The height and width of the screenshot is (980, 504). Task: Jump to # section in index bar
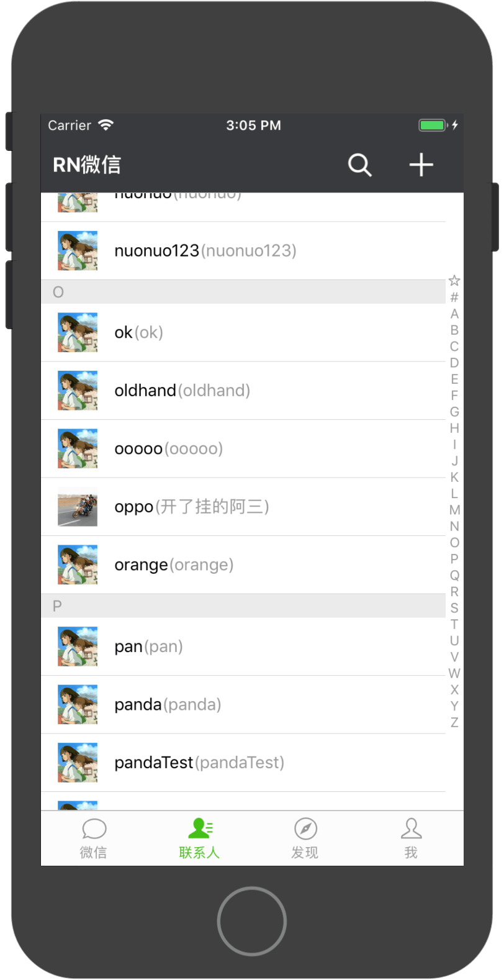(454, 297)
